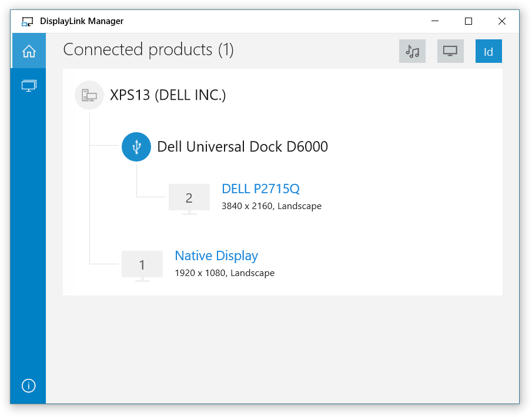The height and width of the screenshot is (417, 532).
Task: Open the Home tab in sidebar
Action: [x=29, y=51]
